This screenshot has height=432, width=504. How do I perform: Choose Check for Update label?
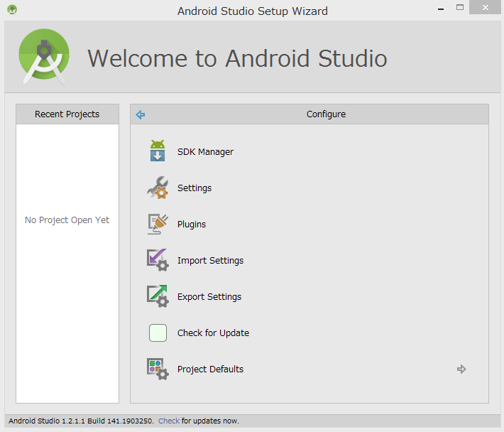[213, 333]
